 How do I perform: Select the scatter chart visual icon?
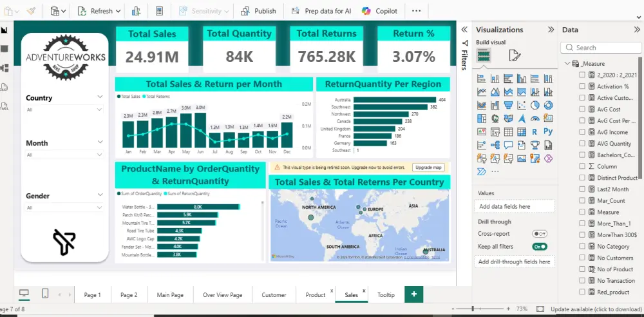click(522, 105)
